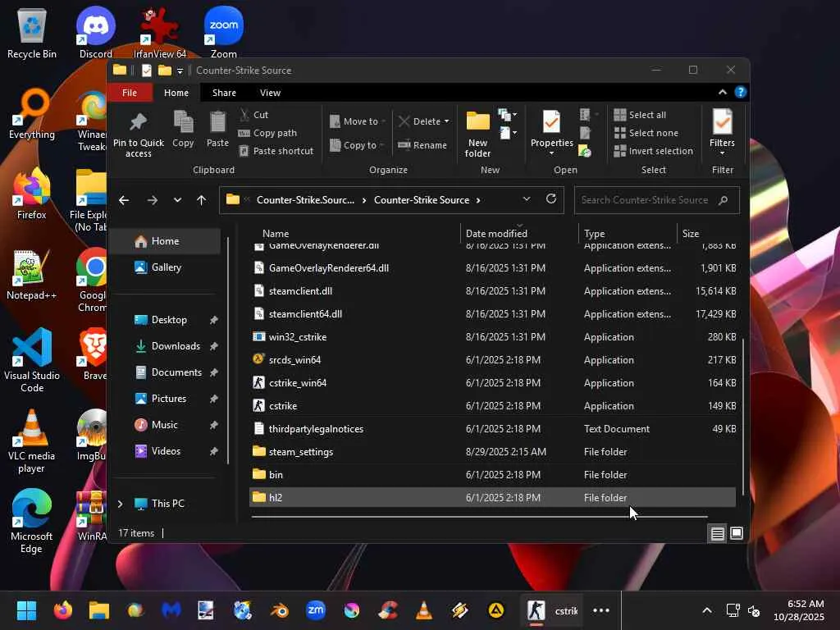This screenshot has width=840, height=630.
Task: Select Gallery in navigation pane
Action: click(167, 267)
